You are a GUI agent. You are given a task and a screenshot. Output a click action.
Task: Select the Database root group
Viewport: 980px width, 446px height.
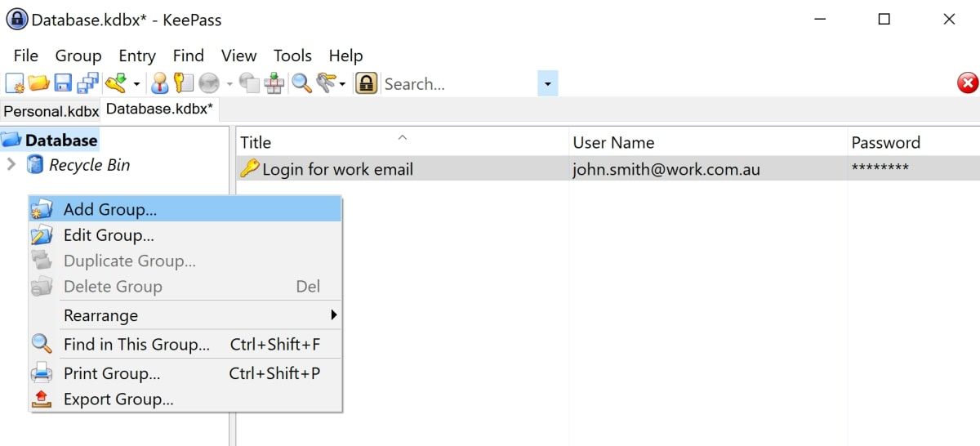click(61, 140)
